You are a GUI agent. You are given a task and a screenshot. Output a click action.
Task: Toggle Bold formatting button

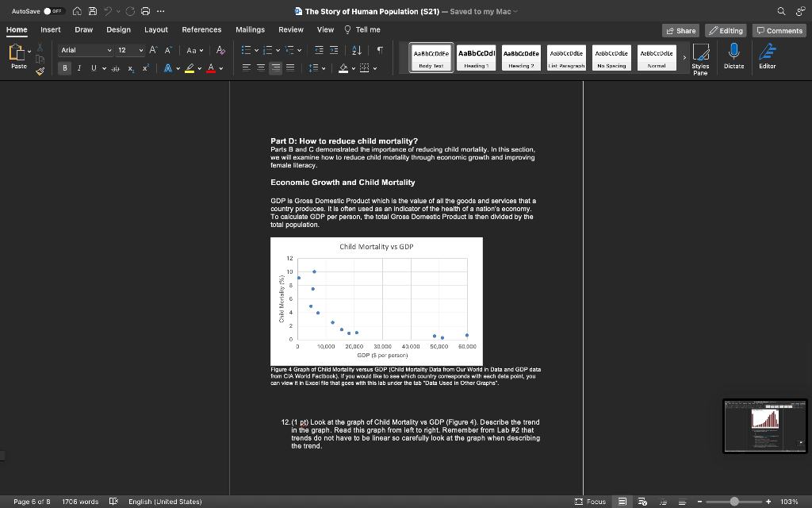tap(65, 68)
